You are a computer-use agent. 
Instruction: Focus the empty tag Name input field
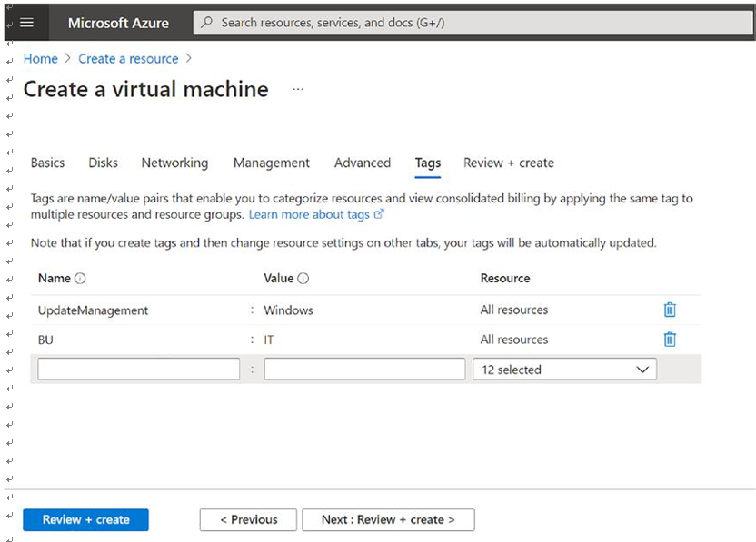coord(139,369)
